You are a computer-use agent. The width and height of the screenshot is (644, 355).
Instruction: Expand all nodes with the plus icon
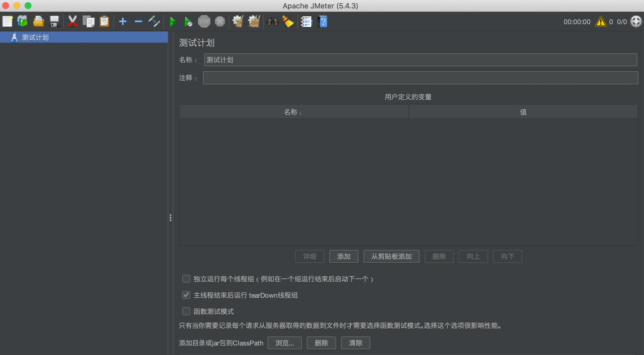click(x=123, y=22)
